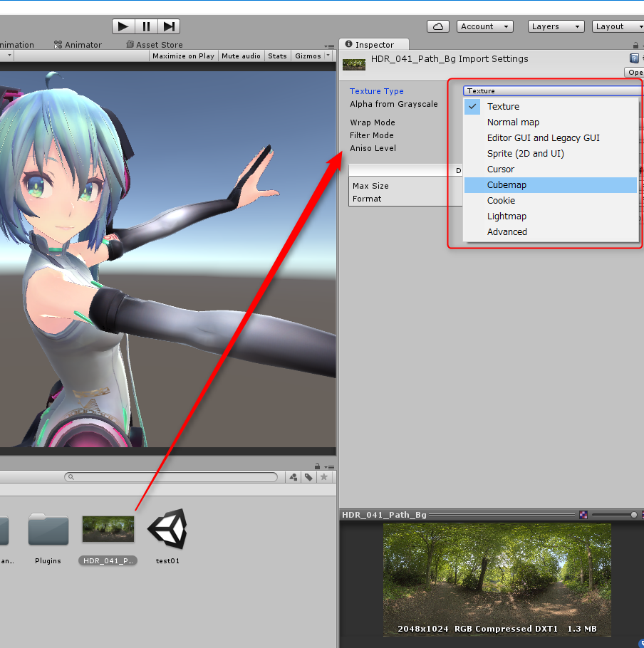
Task: Open the Game view panel options menu
Action: (x=329, y=46)
